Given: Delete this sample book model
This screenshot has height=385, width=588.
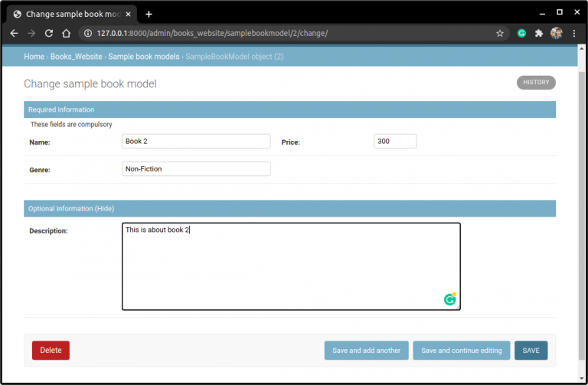Looking at the screenshot, I should [x=51, y=350].
